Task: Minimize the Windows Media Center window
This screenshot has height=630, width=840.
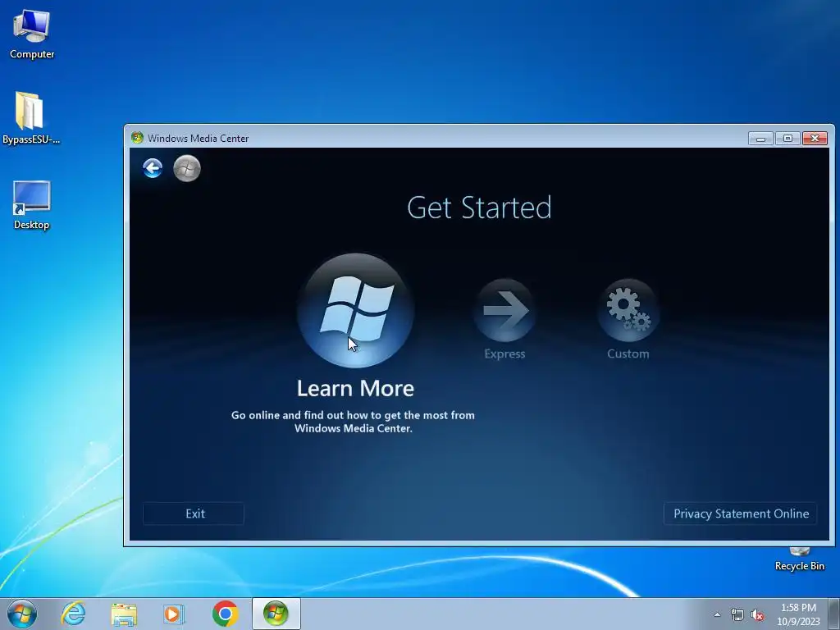Action: point(760,138)
